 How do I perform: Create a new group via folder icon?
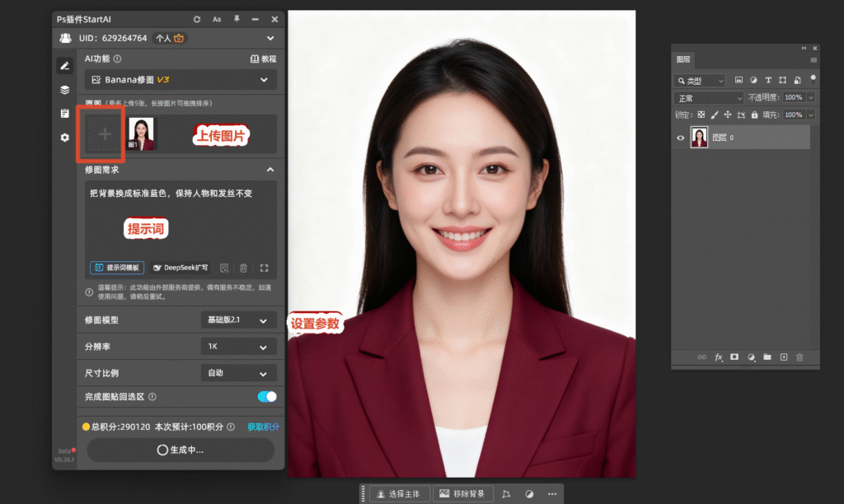pyautogui.click(x=767, y=357)
